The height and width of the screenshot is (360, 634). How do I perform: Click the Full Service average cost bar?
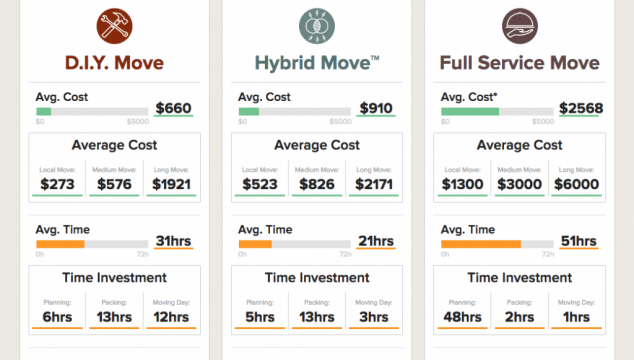497,112
